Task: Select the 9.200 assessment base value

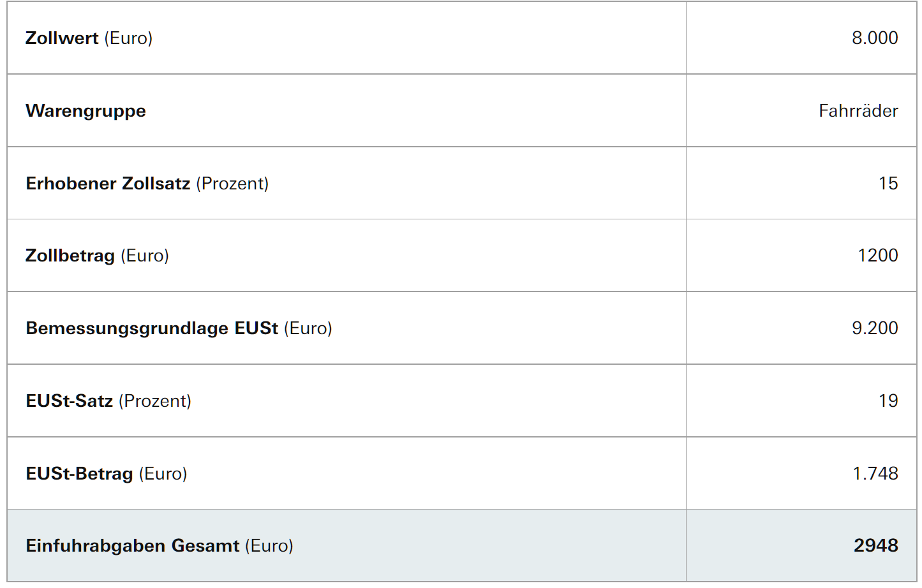Action: pos(874,328)
